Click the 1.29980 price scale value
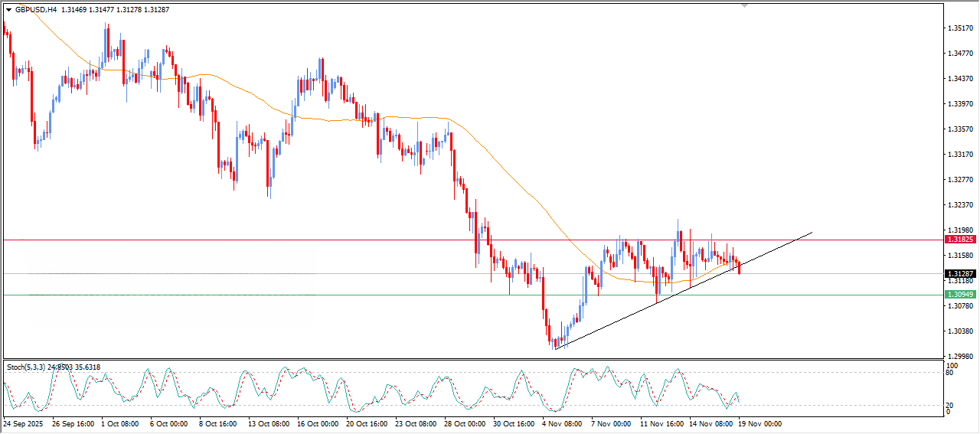The image size is (980, 434). [960, 356]
